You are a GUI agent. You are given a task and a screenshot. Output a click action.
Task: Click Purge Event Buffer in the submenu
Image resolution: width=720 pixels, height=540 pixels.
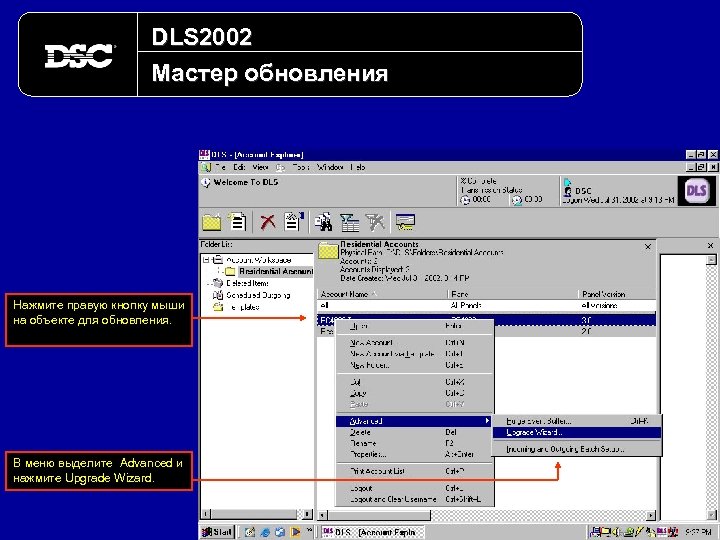tap(576, 421)
